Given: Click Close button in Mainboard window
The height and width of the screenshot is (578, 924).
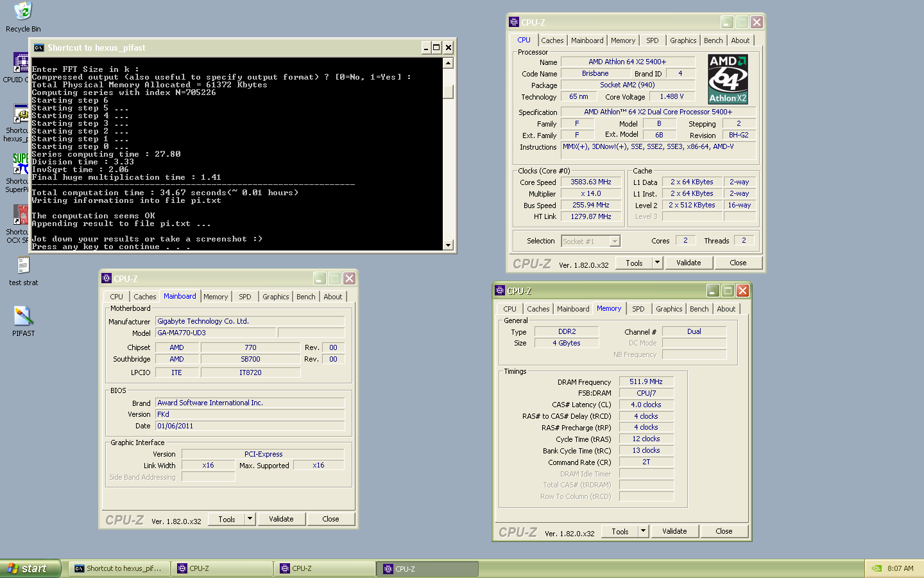Looking at the screenshot, I should click(x=330, y=519).
